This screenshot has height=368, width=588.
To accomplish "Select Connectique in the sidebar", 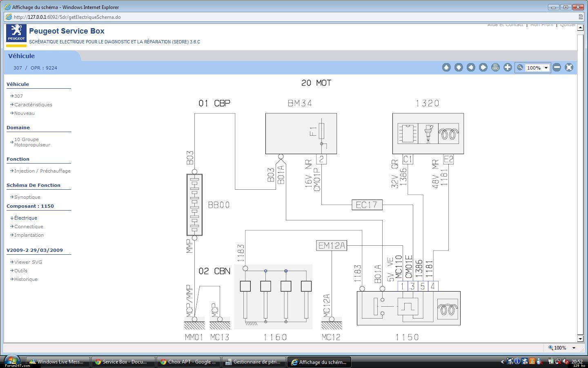I will tap(29, 227).
